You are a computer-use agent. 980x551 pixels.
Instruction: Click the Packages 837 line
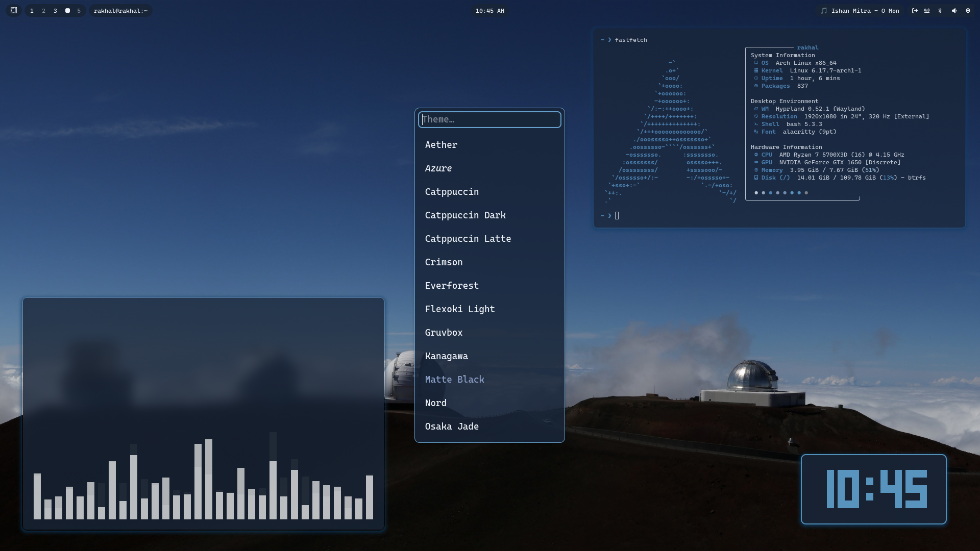tap(781, 86)
